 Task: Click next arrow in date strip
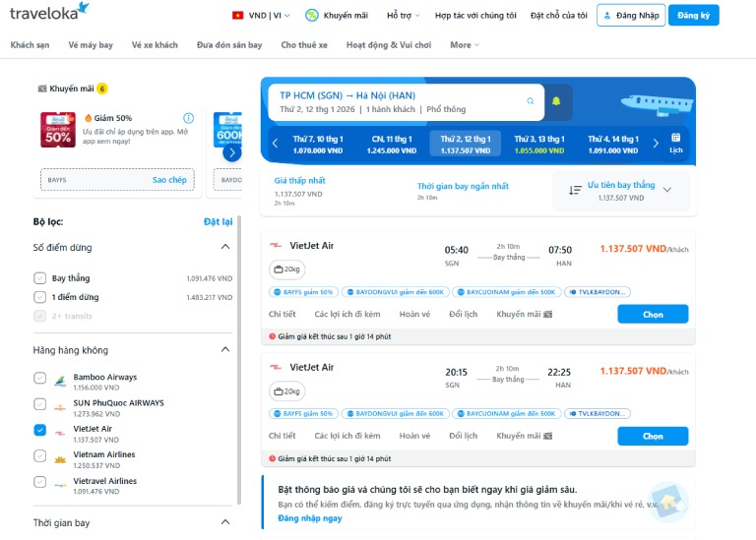tap(657, 144)
